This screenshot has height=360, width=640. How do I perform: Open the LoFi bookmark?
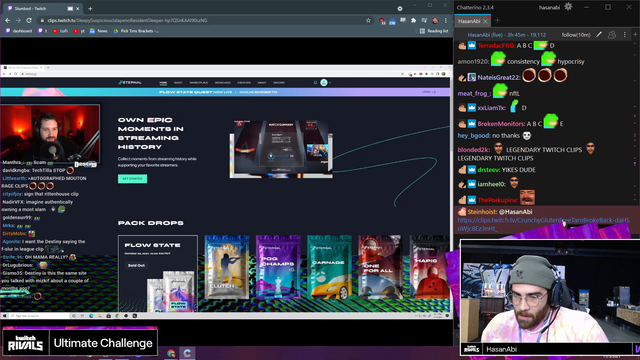point(60,31)
